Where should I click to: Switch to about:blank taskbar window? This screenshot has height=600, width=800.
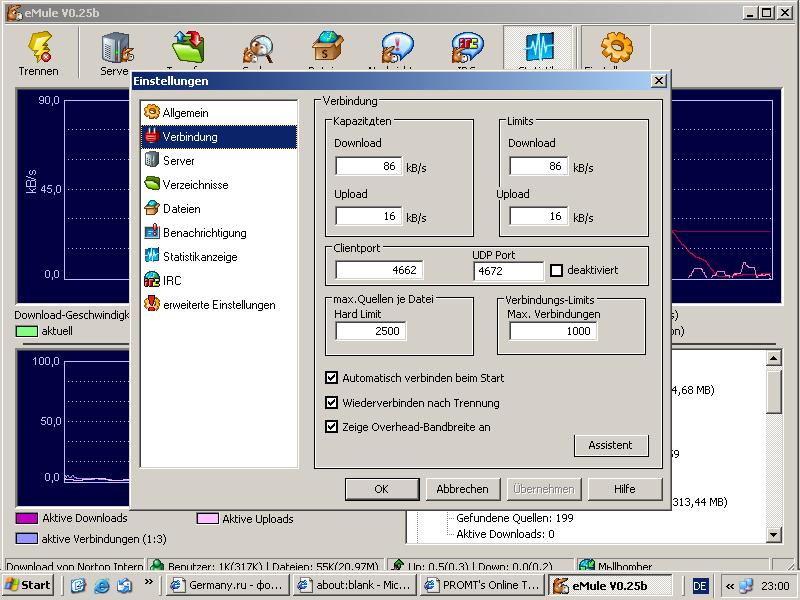pos(356,585)
